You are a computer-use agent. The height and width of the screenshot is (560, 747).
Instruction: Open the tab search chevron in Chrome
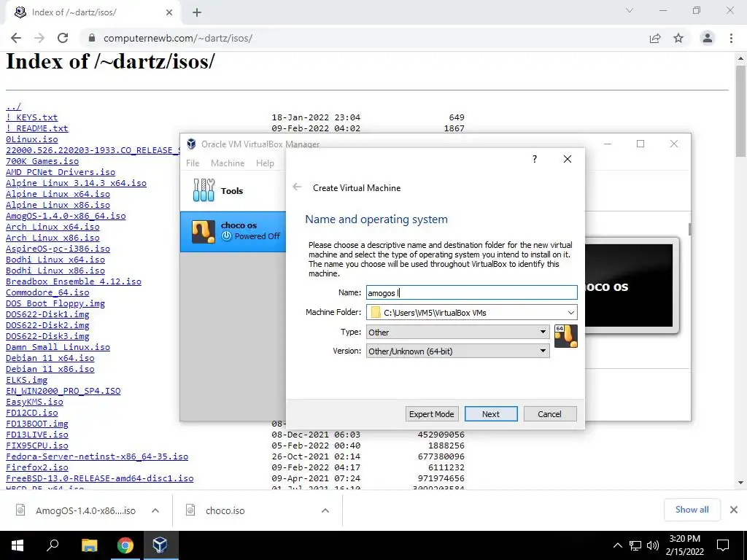point(630,10)
